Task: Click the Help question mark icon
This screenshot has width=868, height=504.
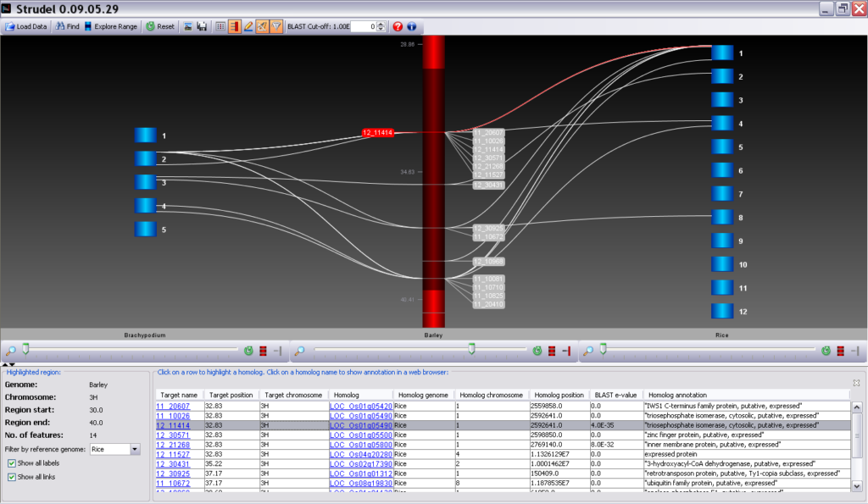Action: pos(397,26)
